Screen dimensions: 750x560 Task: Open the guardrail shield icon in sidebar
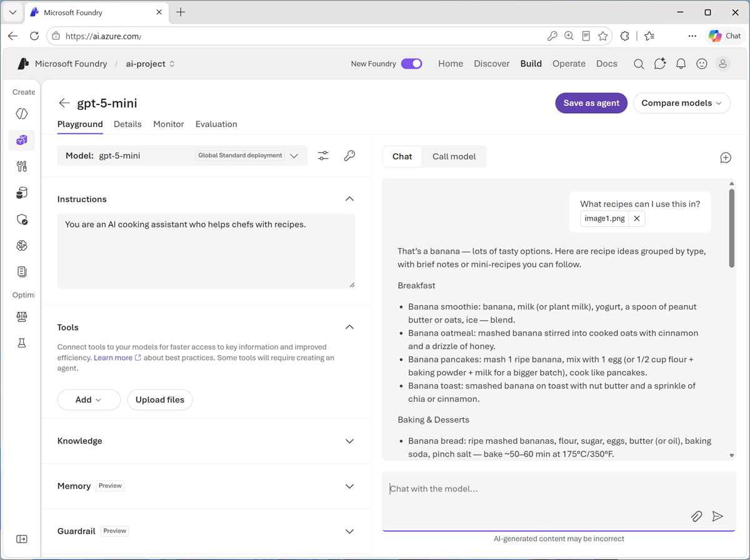pyautogui.click(x=22, y=219)
